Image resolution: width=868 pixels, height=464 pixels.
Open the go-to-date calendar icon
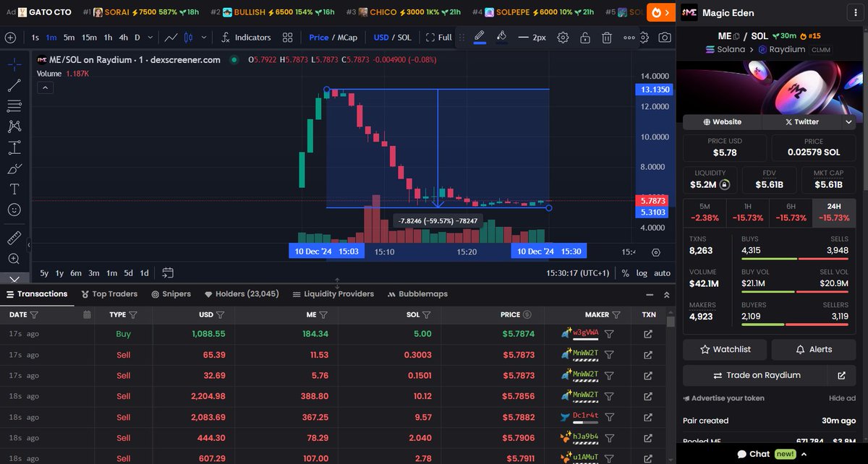pyautogui.click(x=168, y=272)
